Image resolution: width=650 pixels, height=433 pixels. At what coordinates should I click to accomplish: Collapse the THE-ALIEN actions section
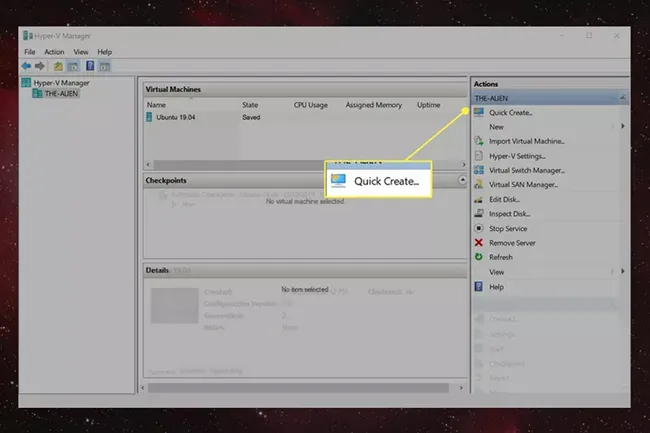[622, 98]
